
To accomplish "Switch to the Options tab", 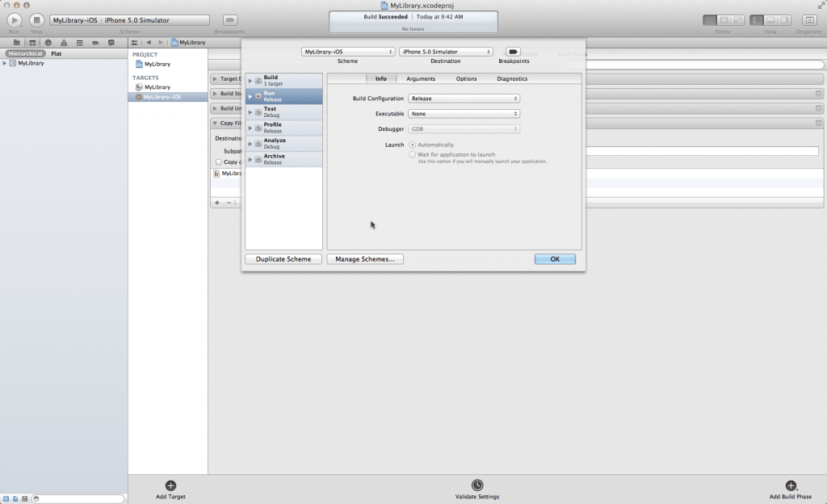I will (466, 78).
